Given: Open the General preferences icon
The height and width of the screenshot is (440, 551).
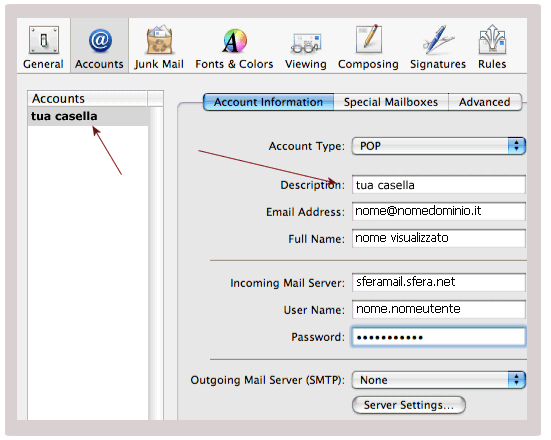Looking at the screenshot, I should (x=44, y=40).
